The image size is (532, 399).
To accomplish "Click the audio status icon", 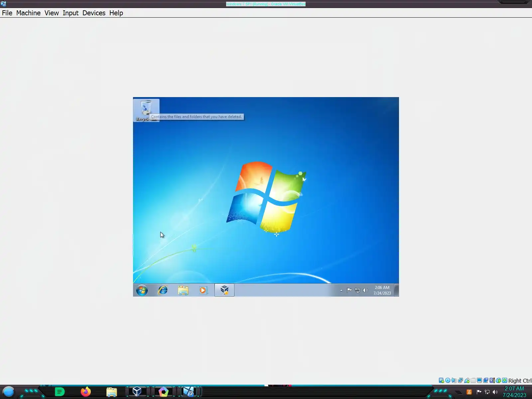I will click(x=454, y=380).
